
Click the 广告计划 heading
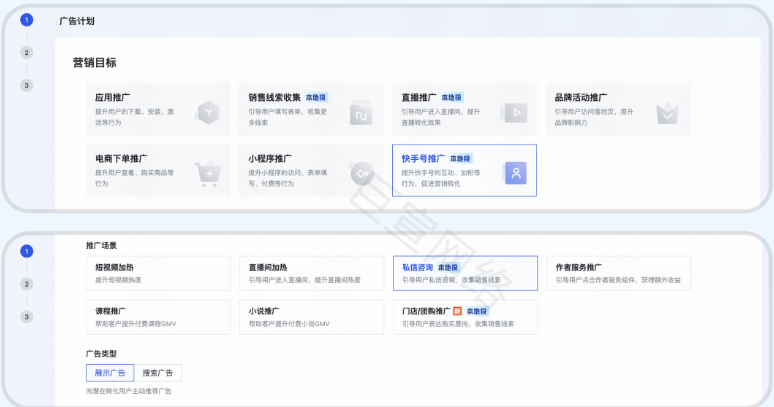pyautogui.click(x=77, y=21)
